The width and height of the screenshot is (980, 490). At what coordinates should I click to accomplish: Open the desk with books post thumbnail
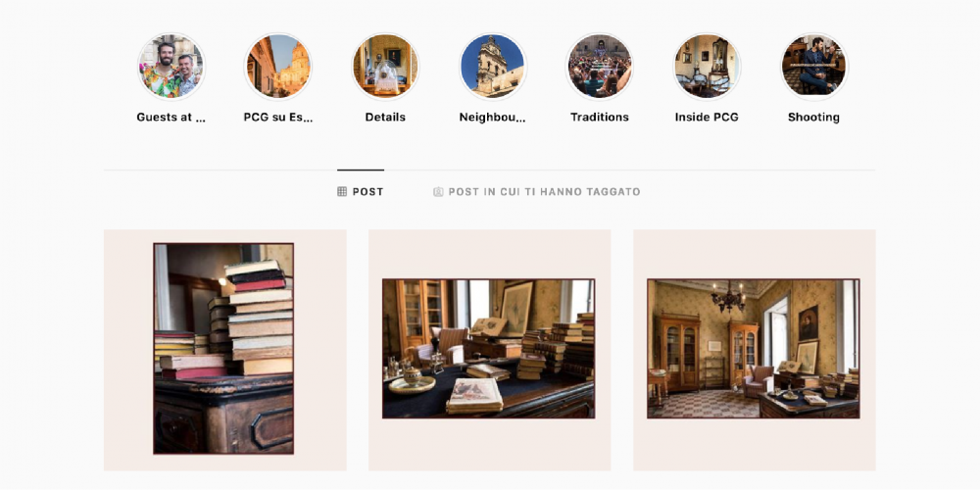pyautogui.click(x=489, y=350)
